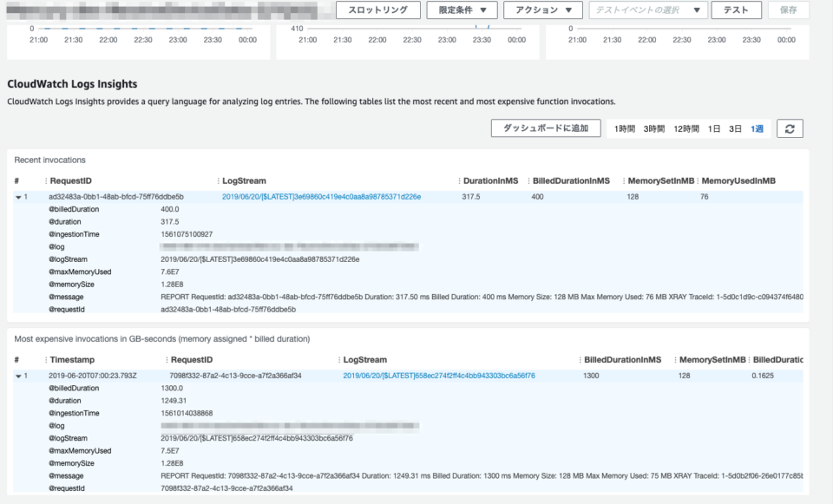This screenshot has width=833, height=504.
Task: Open the LogStream link in Recent invocations
Action: (323, 197)
